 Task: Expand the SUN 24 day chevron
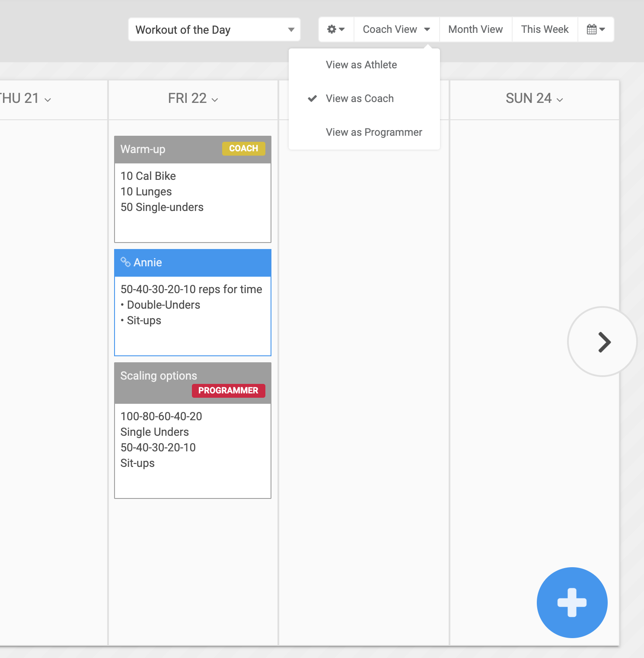(560, 100)
